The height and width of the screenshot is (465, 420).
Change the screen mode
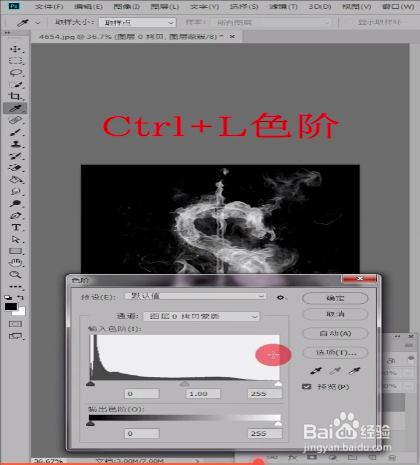tap(15, 336)
